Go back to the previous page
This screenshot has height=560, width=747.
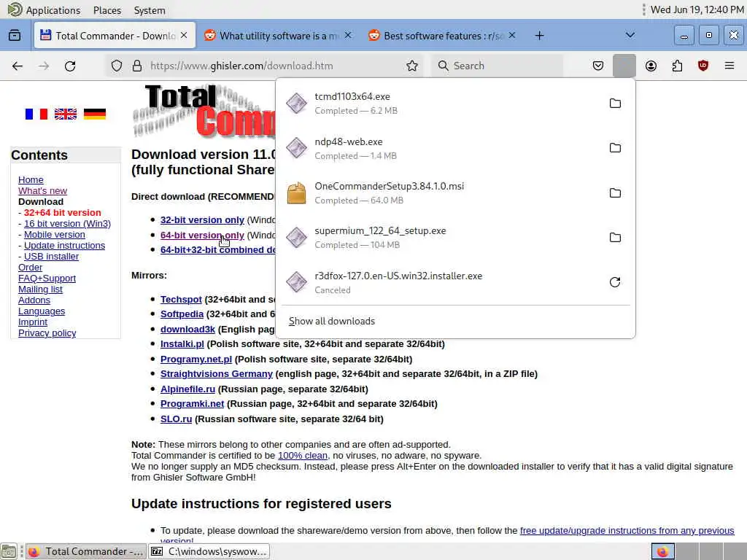pyautogui.click(x=18, y=66)
